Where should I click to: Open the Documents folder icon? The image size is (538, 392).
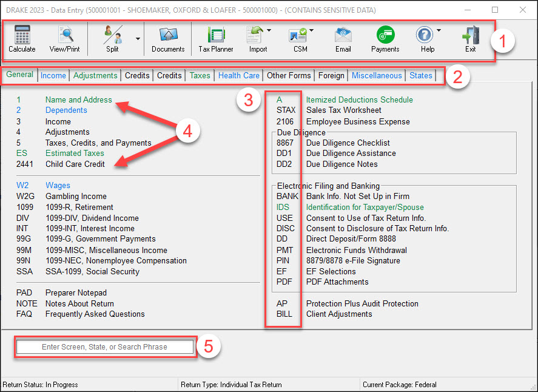click(168, 35)
